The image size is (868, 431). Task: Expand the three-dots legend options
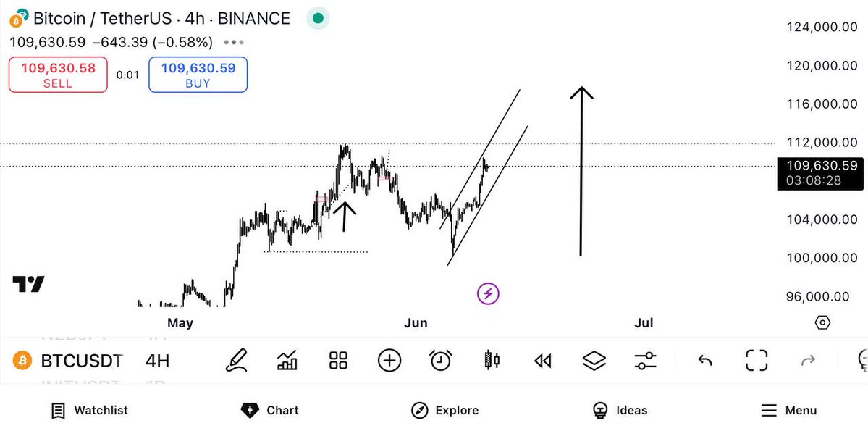point(234,42)
